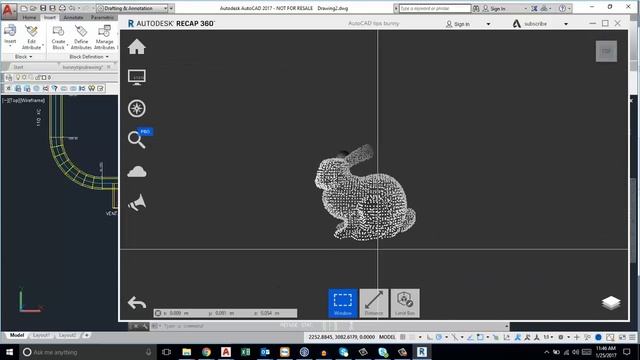Click AutoCAD New drawing quick access icon

pyautogui.click(x=23, y=8)
